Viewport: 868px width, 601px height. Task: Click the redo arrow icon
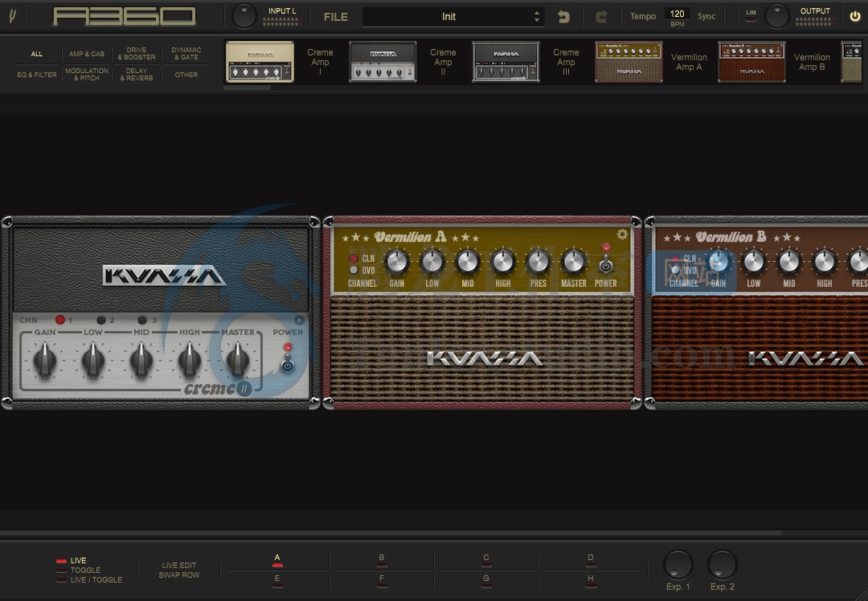click(601, 17)
